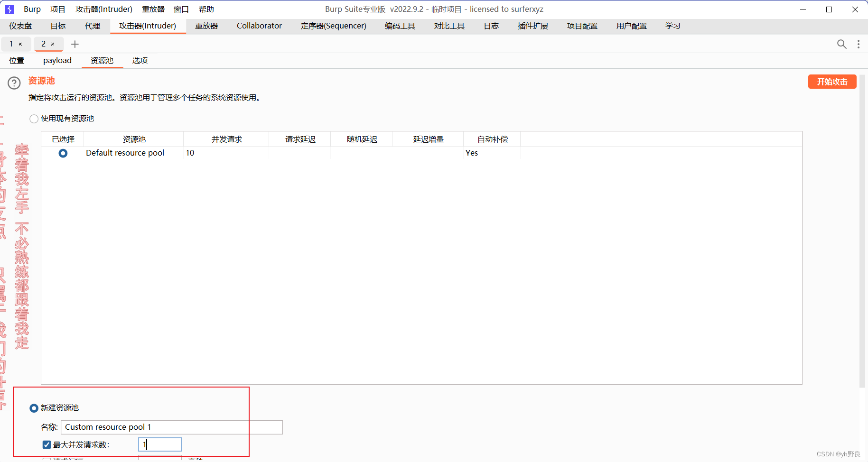Select the use existing resource pool option

pos(34,119)
